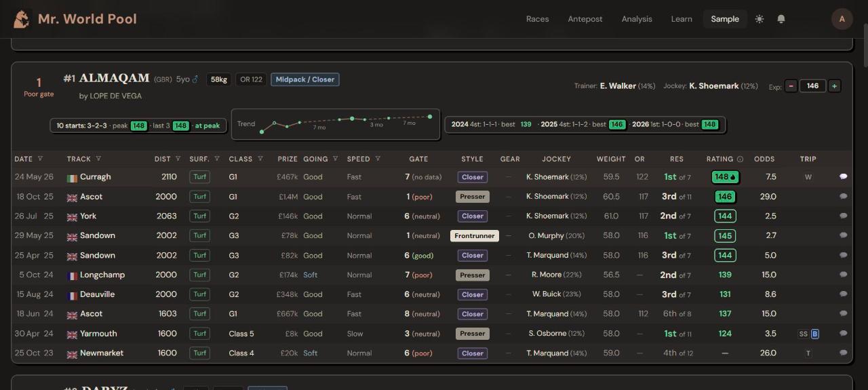Open comment icon for York 26 Jul row

(x=844, y=216)
